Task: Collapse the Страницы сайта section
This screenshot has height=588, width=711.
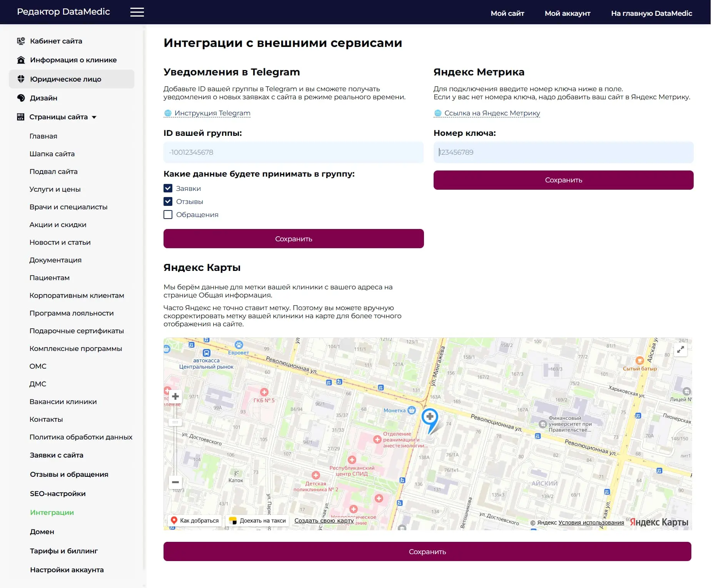Action: click(x=94, y=117)
